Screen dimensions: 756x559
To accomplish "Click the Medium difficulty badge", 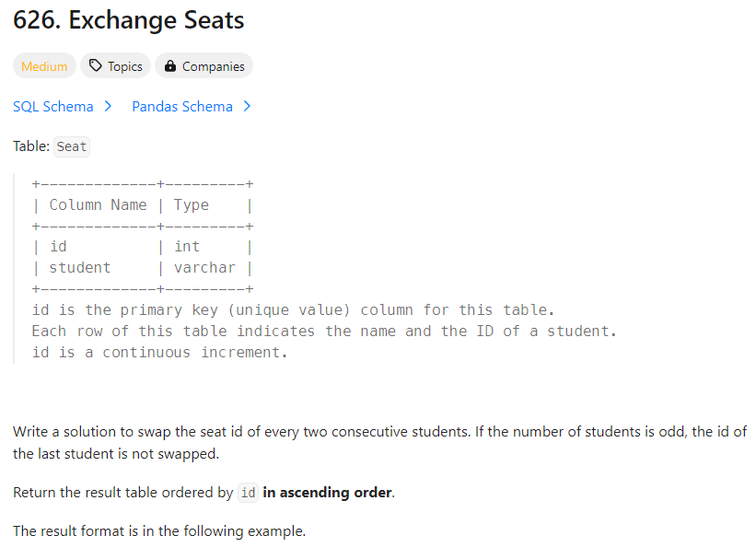I will pos(44,66).
